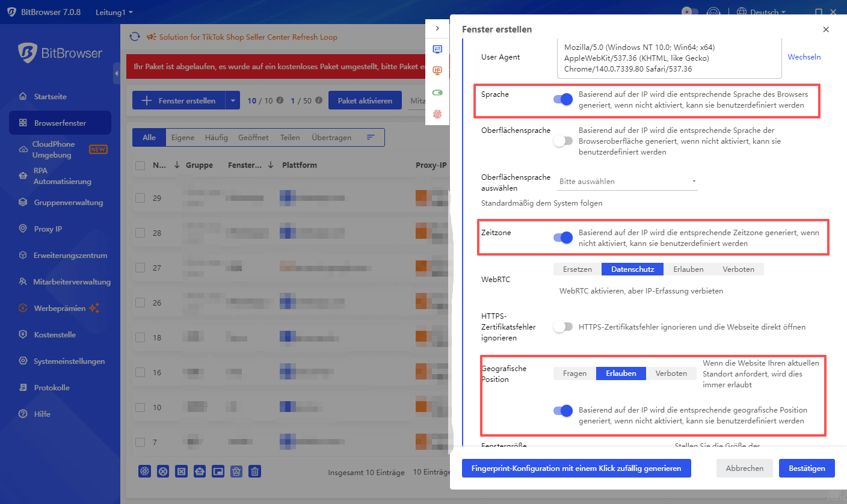Click the green toggle-shaped icon in side strip
This screenshot has height=504, width=847.
(437, 93)
